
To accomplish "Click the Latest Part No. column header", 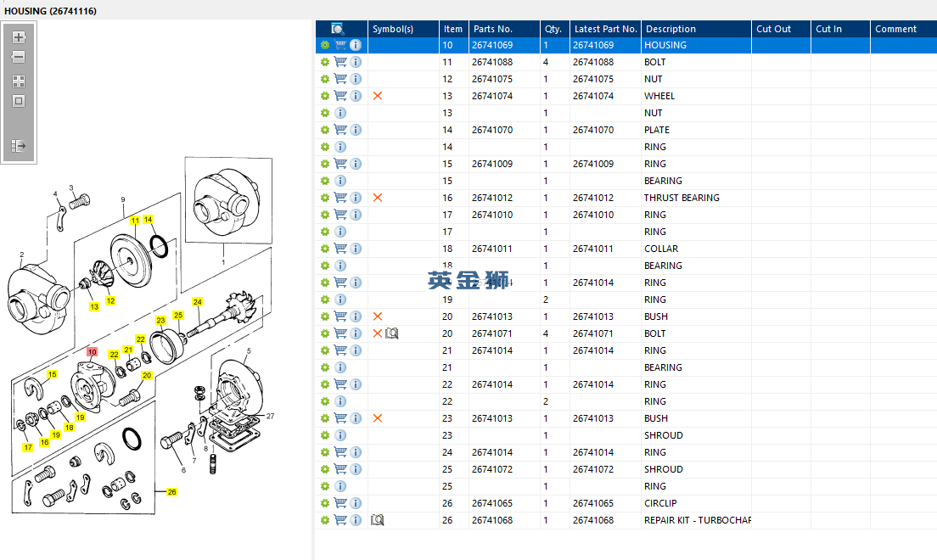I will point(605,29).
